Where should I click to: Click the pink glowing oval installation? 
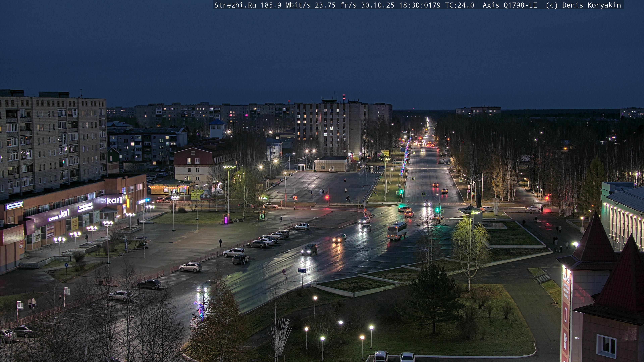click(x=226, y=220)
